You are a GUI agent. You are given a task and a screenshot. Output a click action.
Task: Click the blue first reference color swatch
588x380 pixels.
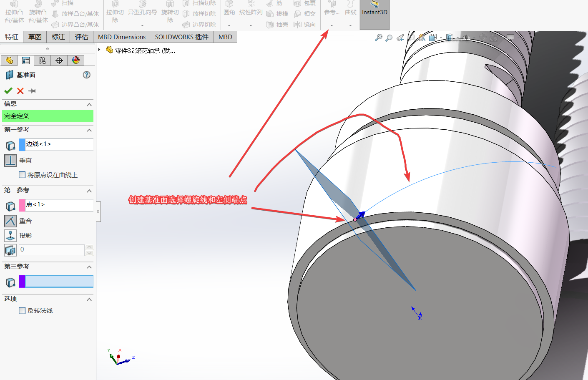(22, 144)
